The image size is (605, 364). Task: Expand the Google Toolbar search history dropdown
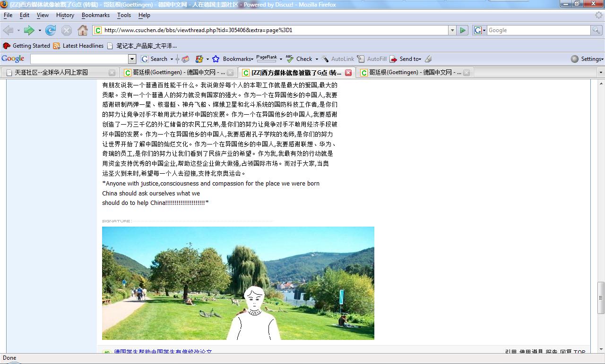coord(132,59)
